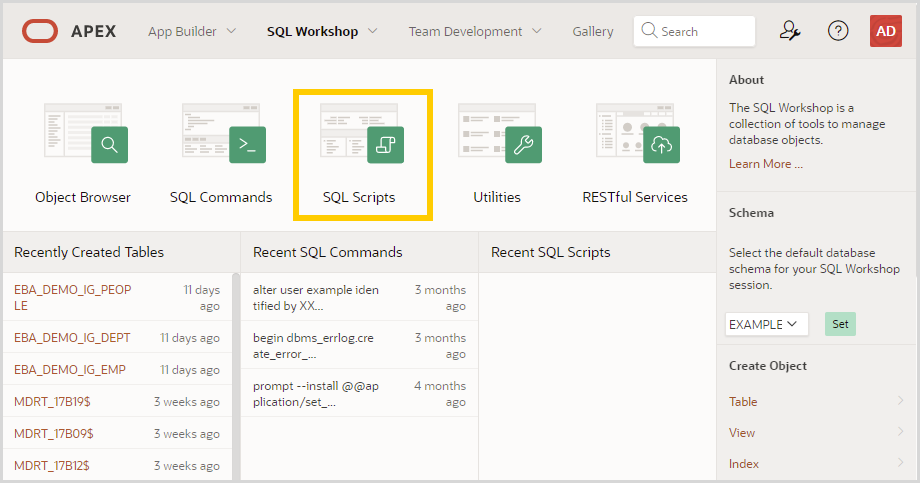920x483 pixels.
Task: Click the Recently Created Tables header
Action: 89,252
